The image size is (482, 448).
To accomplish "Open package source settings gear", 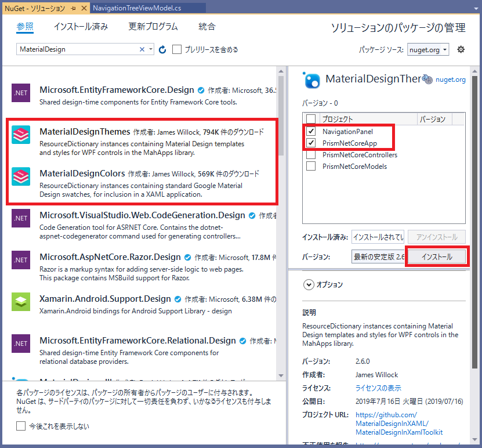I will 461,49.
